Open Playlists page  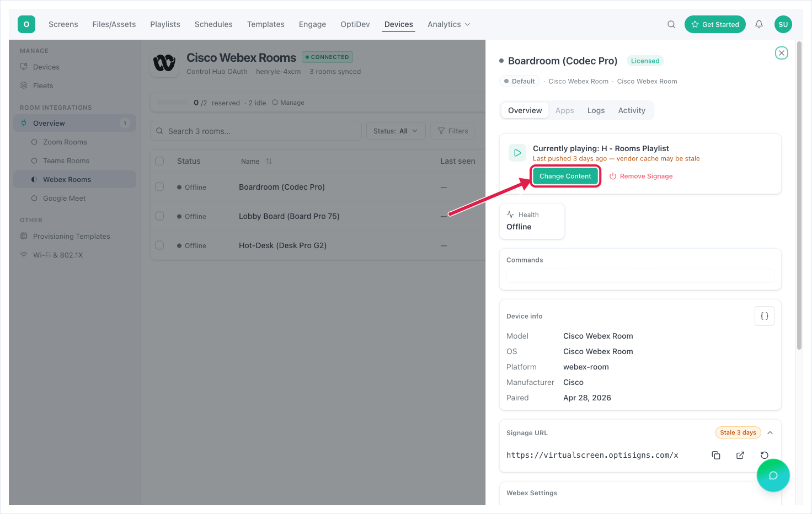coord(165,24)
